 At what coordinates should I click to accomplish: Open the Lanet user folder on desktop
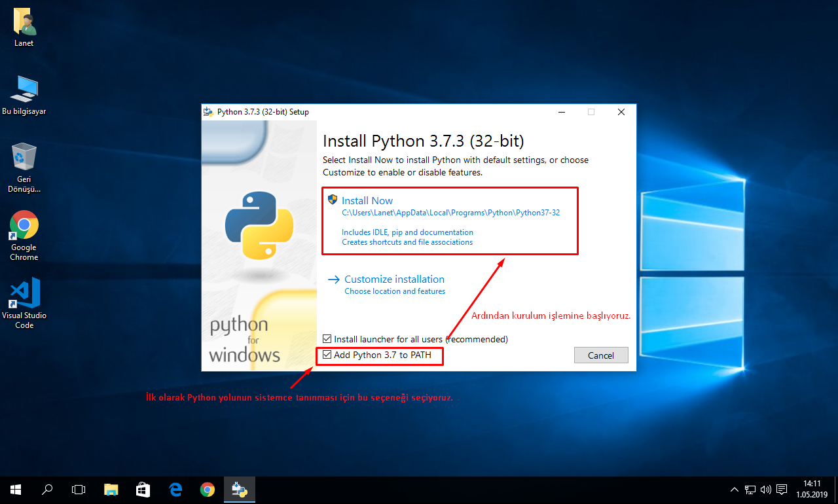pyautogui.click(x=24, y=21)
